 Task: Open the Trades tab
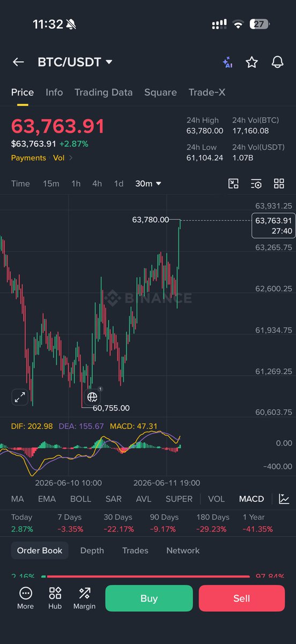point(135,551)
